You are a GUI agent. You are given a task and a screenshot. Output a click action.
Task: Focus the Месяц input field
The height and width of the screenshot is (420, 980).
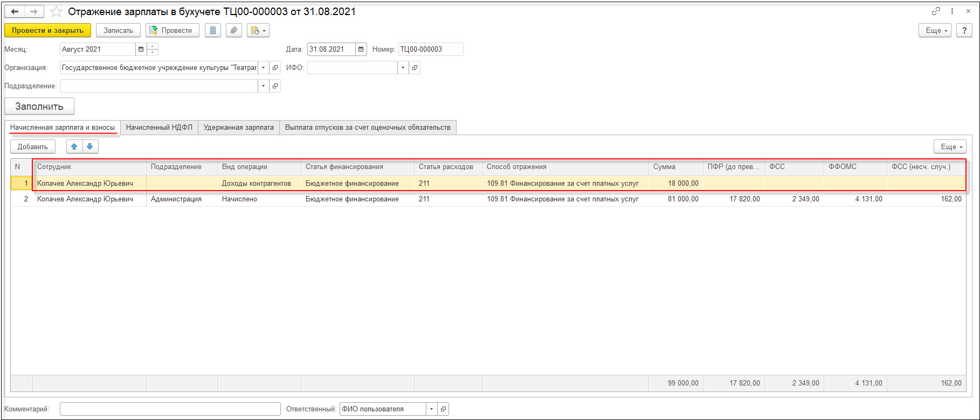click(x=98, y=49)
